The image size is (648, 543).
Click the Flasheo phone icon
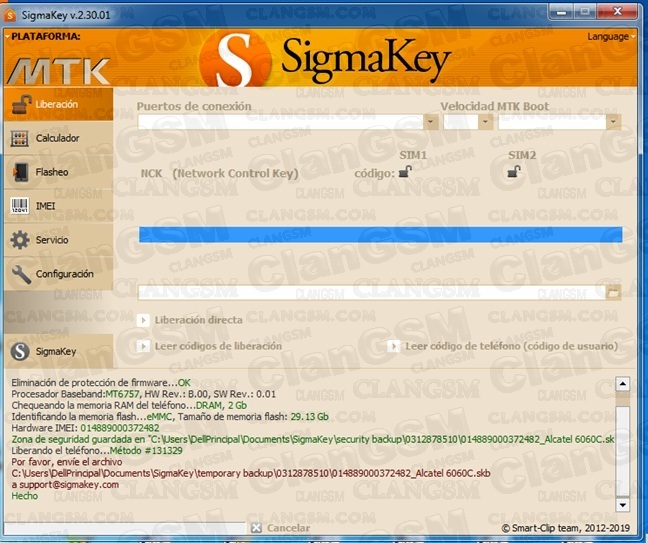[x=21, y=172]
